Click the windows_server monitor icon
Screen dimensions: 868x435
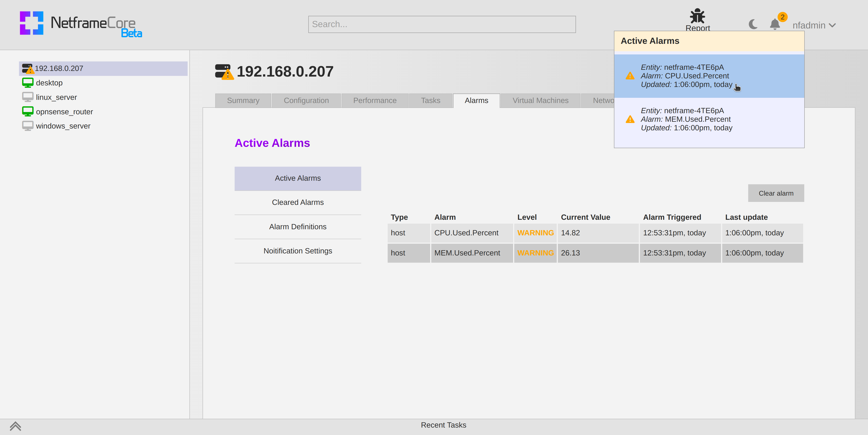click(x=28, y=126)
